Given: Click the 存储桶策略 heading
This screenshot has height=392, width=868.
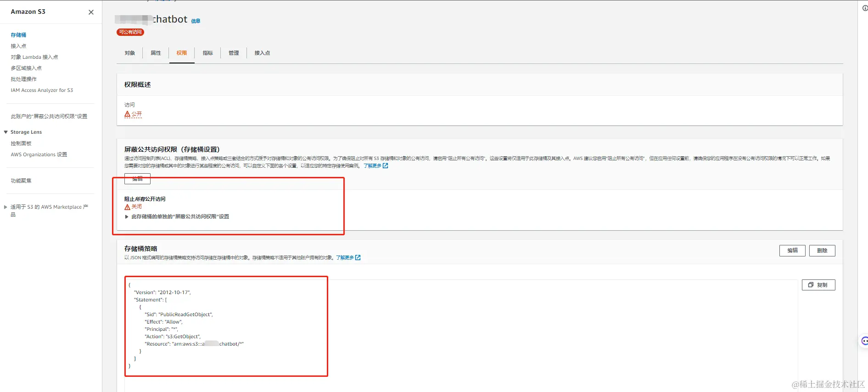Looking at the screenshot, I should point(141,249).
